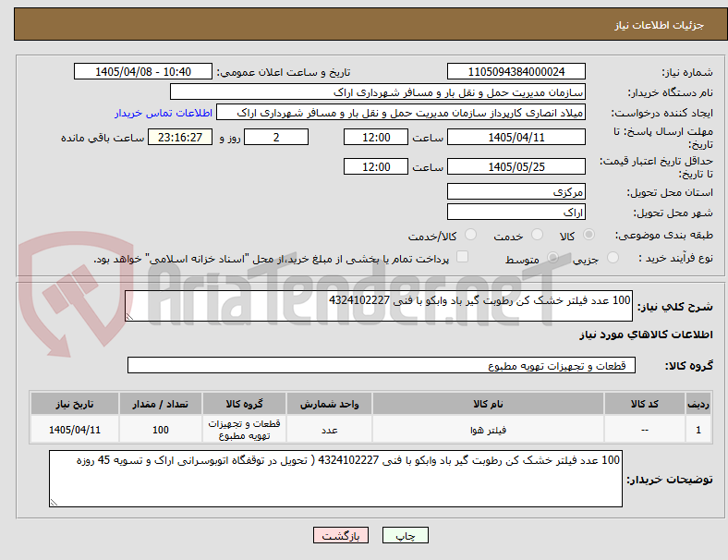Screen dimensions: 728x560
Task: Click the unit cell عدد in the table
Action: [329, 430]
